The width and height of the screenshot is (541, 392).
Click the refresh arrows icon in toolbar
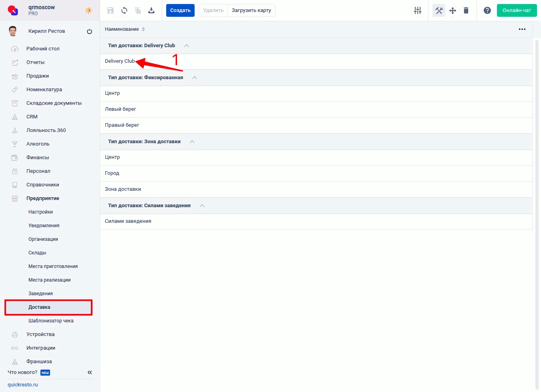pyautogui.click(x=124, y=10)
